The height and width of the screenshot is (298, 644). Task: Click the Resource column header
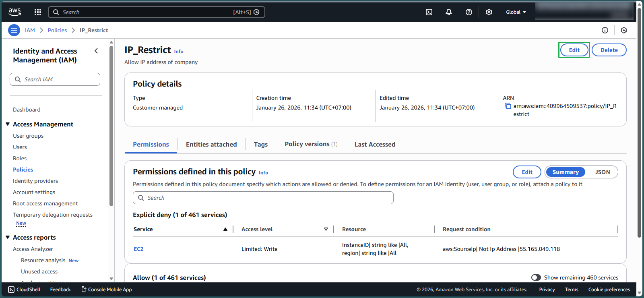354,229
